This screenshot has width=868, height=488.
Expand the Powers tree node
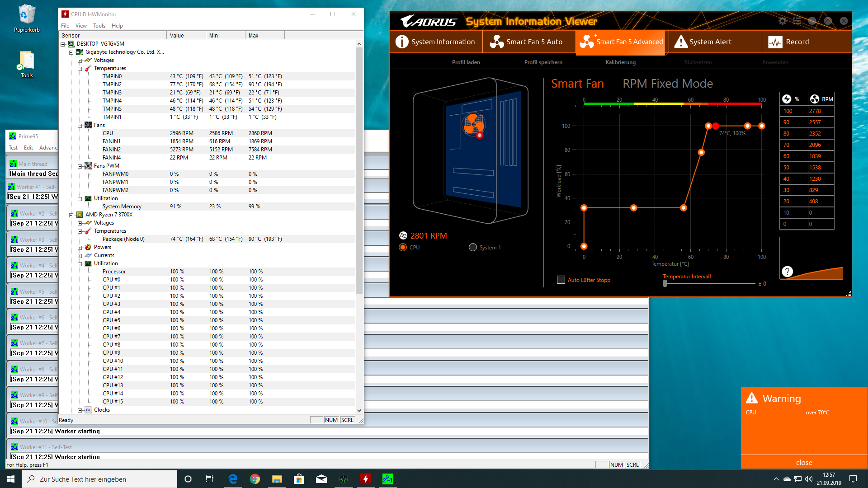point(80,247)
